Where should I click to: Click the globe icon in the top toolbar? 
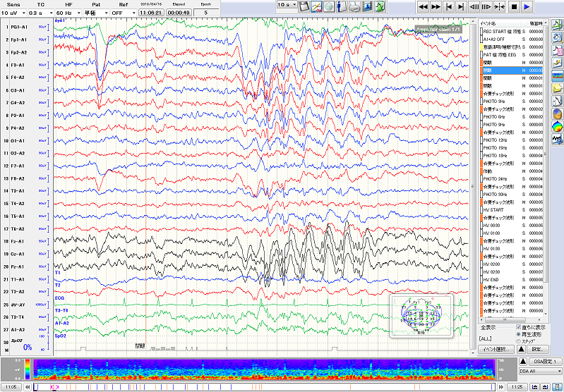[329, 6]
